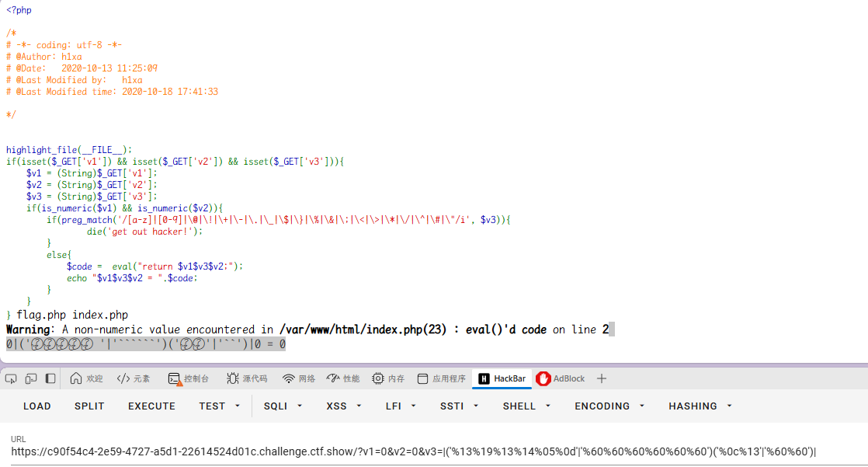Click the non-numeric value Warning message

pos(307,329)
